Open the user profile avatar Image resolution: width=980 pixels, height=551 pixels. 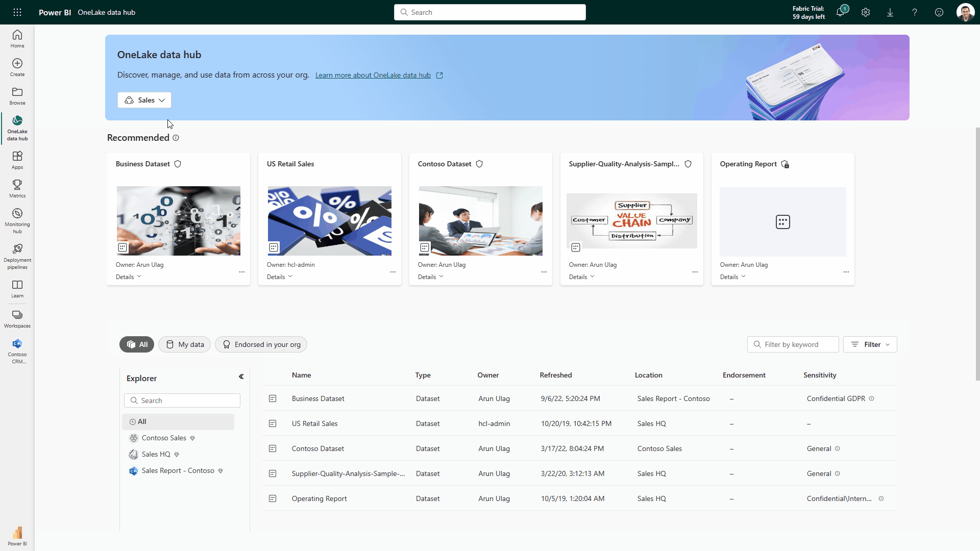(965, 12)
